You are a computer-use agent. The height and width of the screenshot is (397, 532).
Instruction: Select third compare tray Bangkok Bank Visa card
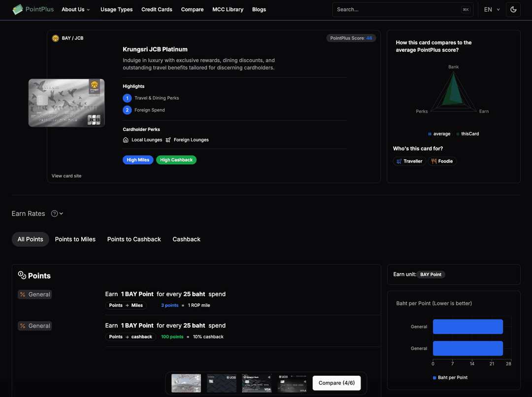tap(257, 383)
